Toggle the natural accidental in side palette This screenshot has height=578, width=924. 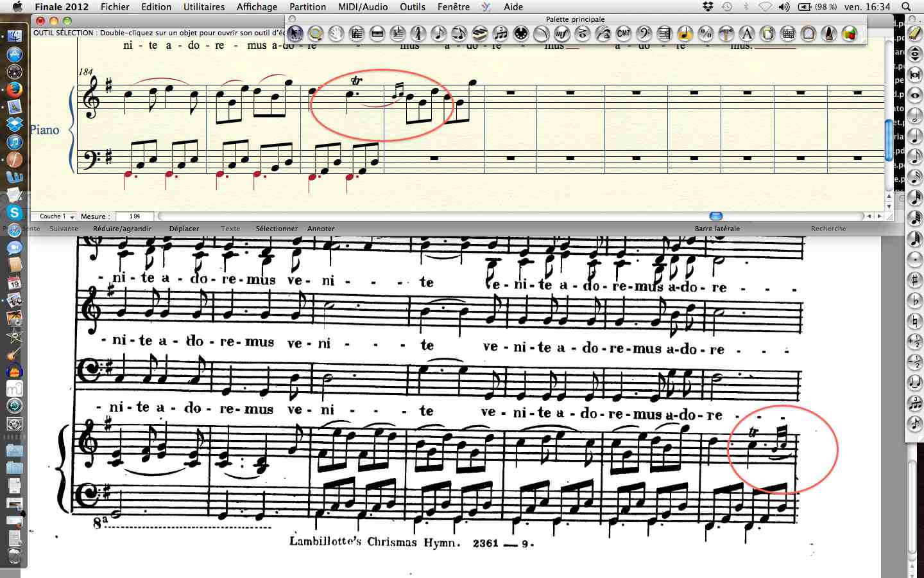[x=915, y=321]
